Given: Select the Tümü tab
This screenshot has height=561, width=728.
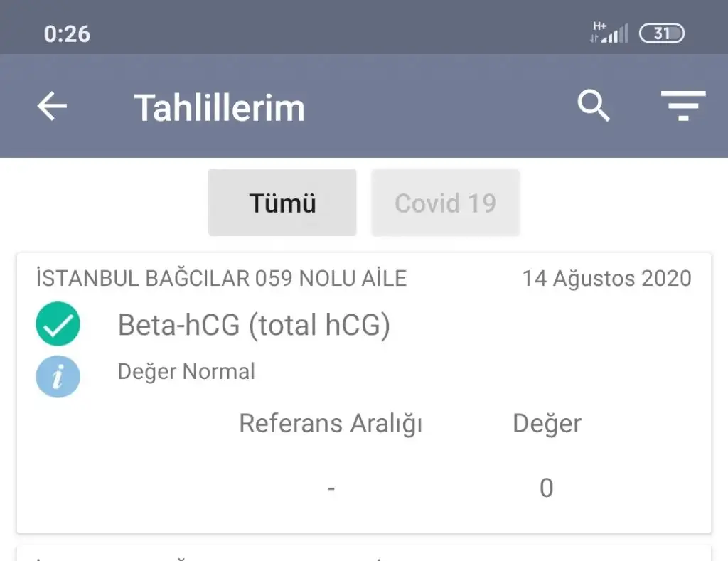Looking at the screenshot, I should click(x=282, y=203).
